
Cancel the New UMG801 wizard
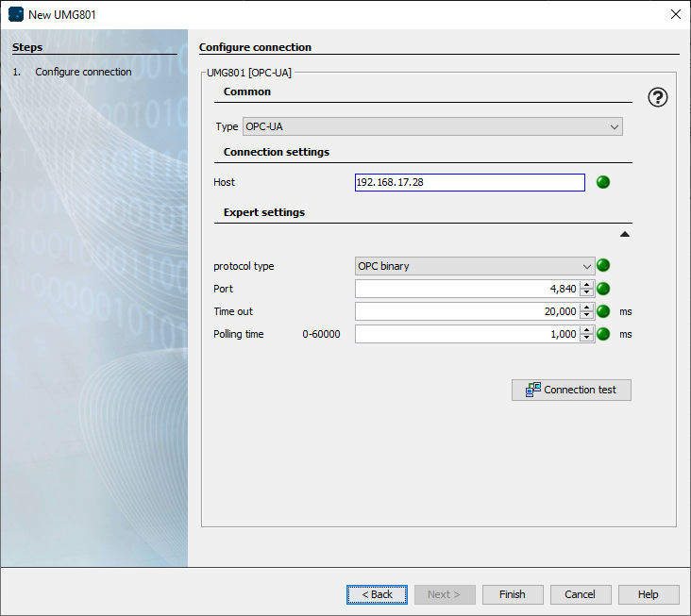pyautogui.click(x=581, y=594)
